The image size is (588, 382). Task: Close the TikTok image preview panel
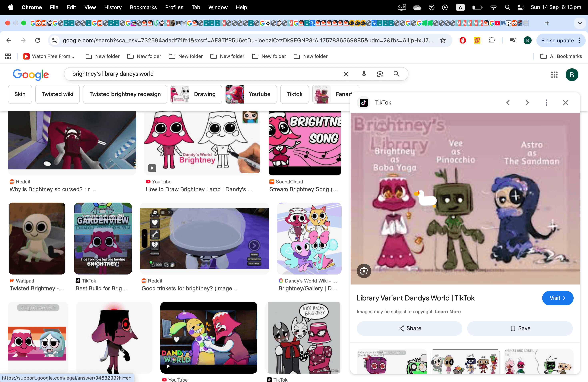566,103
